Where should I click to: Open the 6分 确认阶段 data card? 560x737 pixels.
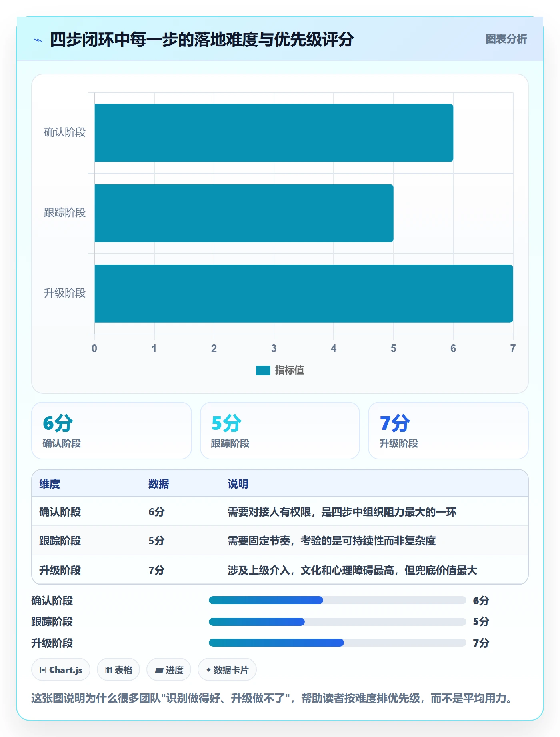coord(112,431)
